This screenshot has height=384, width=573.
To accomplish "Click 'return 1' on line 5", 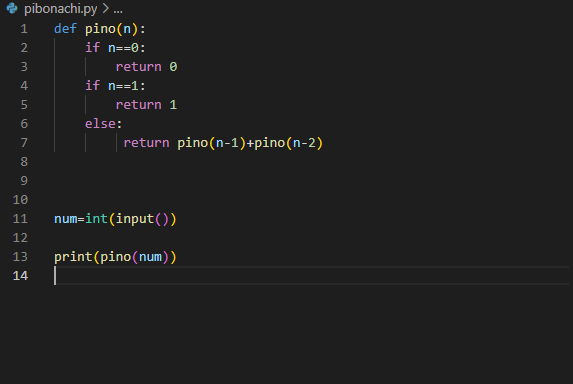I will (146, 105).
